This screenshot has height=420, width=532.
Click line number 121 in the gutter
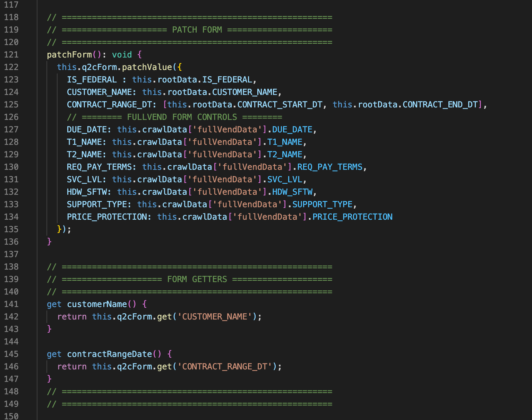pyautogui.click(x=11, y=55)
